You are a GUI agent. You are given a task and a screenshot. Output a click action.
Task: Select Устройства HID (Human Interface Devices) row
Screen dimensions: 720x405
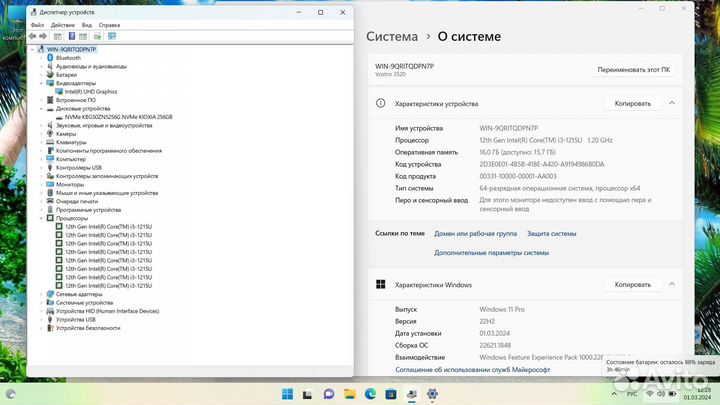pyautogui.click(x=107, y=311)
